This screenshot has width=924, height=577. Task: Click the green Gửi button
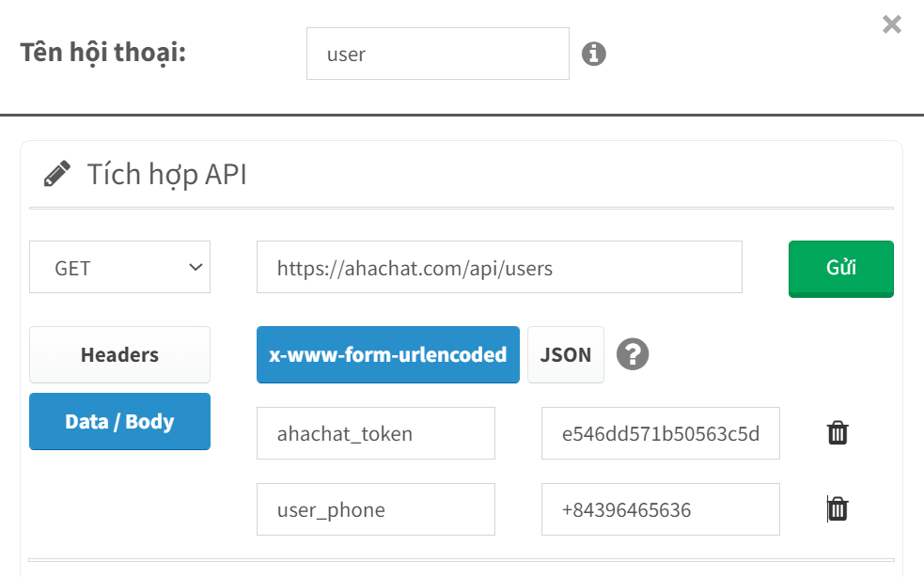841,269
